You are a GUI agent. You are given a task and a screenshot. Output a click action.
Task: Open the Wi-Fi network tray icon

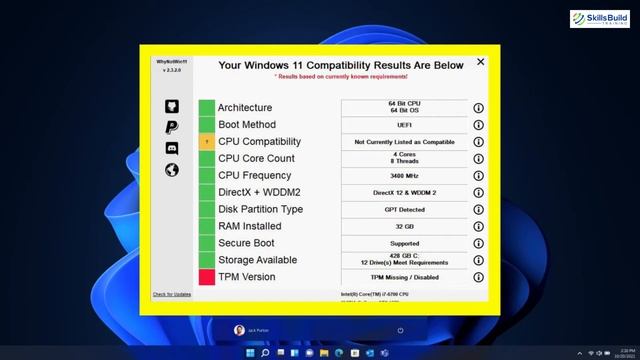pyautogui.click(x=591, y=353)
